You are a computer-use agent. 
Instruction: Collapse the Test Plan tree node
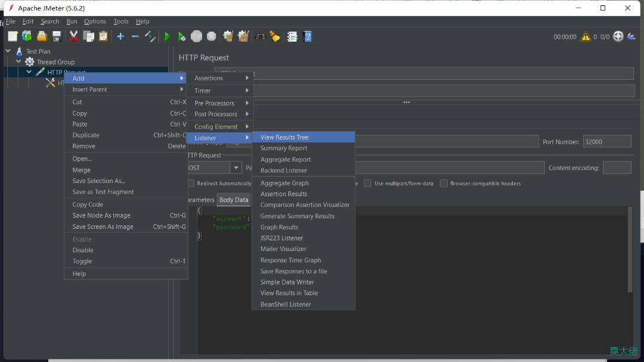click(x=8, y=51)
